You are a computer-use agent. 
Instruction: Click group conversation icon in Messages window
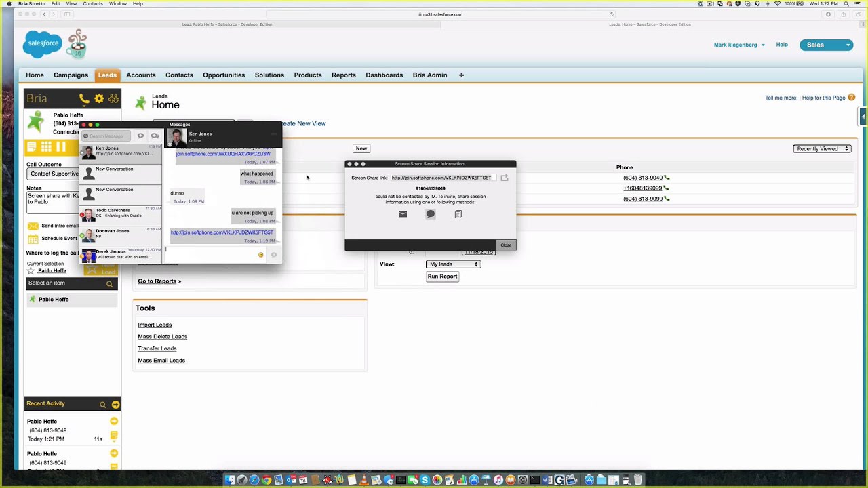(155, 136)
